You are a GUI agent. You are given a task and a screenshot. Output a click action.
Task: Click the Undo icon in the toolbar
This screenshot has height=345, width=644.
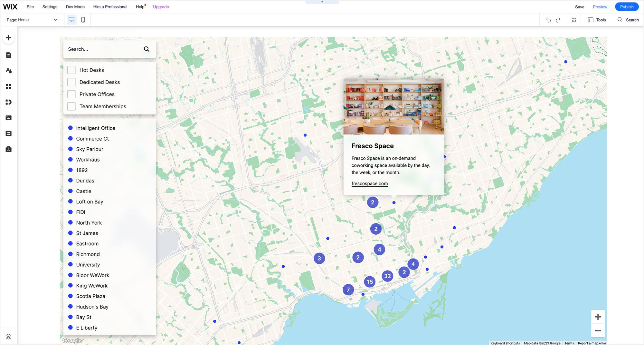pos(548,20)
